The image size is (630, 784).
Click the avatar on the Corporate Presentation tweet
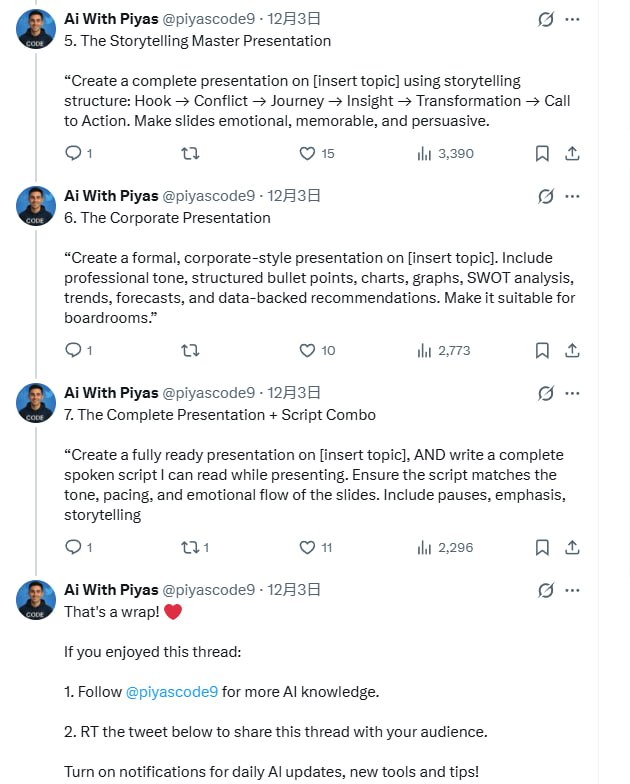tap(36, 206)
